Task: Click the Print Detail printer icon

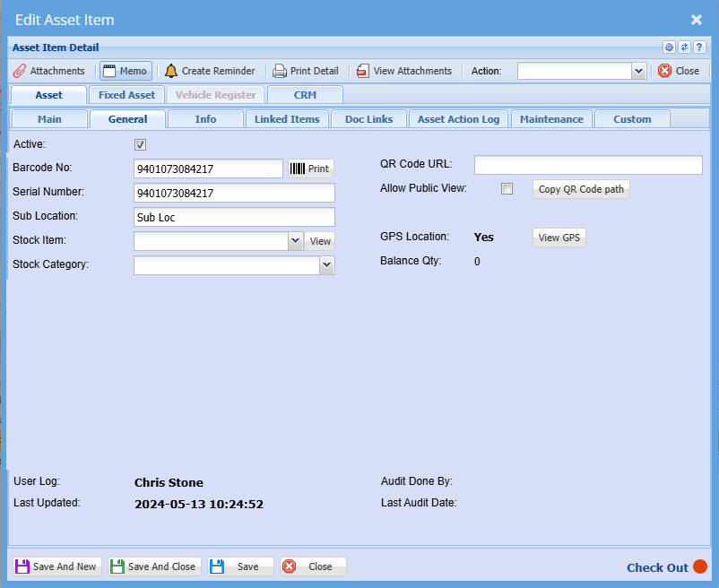Action: 280,71
